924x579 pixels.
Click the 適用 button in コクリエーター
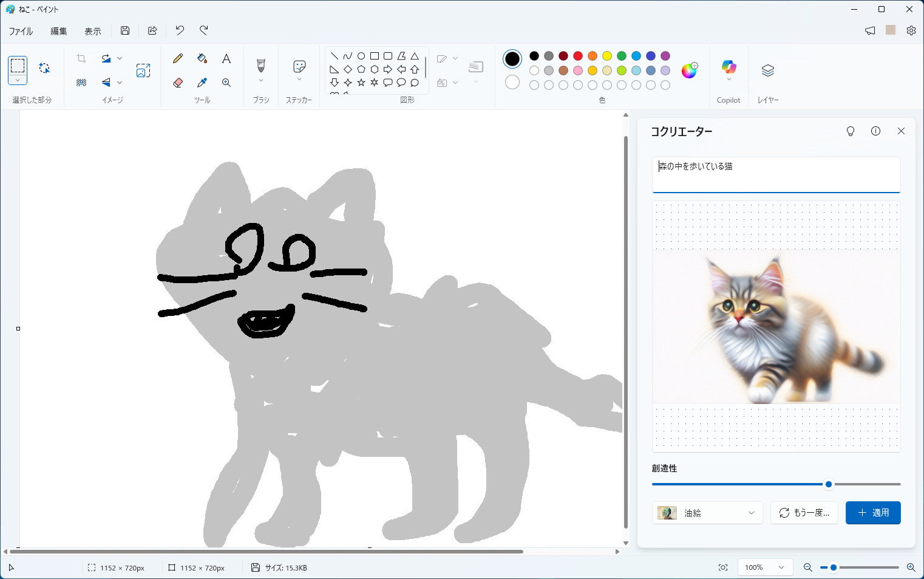click(873, 513)
